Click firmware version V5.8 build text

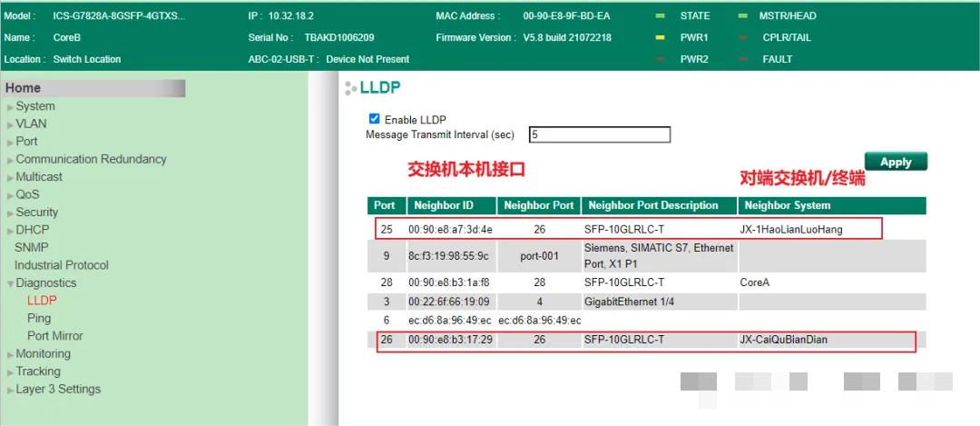click(567, 37)
